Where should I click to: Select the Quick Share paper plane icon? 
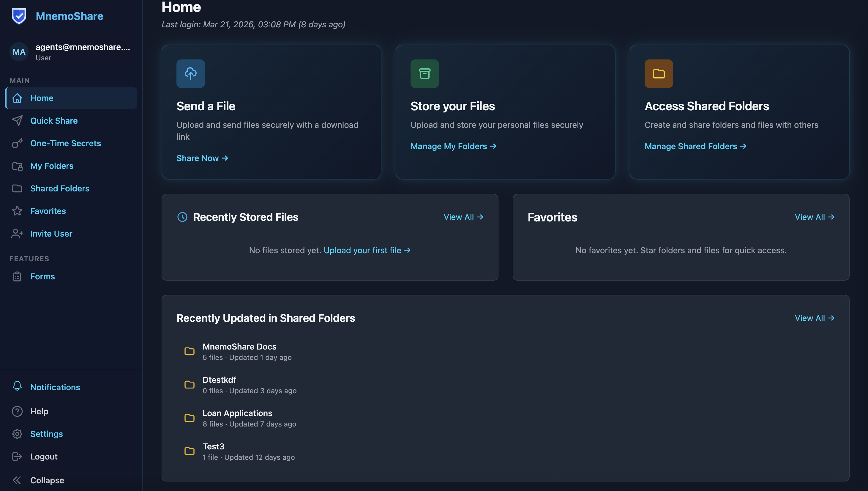pyautogui.click(x=17, y=120)
